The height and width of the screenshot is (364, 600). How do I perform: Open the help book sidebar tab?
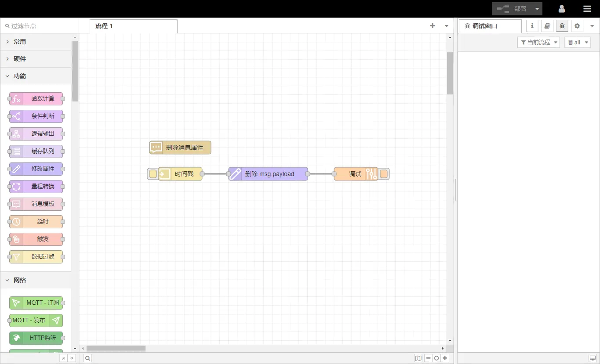(x=547, y=26)
